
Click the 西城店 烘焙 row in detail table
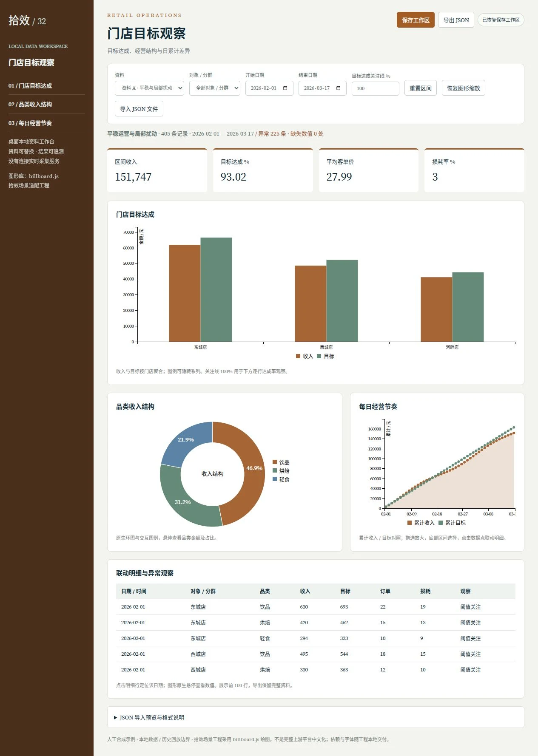tap(316, 670)
